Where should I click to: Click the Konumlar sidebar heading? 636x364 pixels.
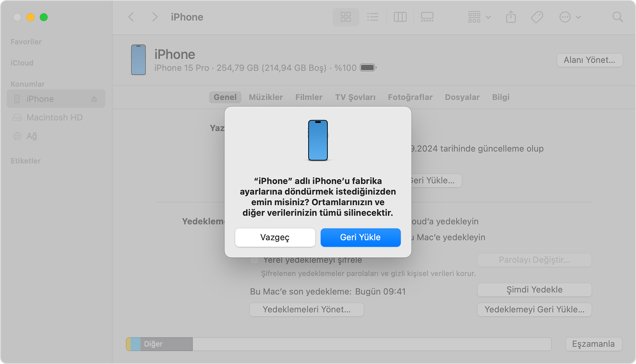tap(27, 84)
